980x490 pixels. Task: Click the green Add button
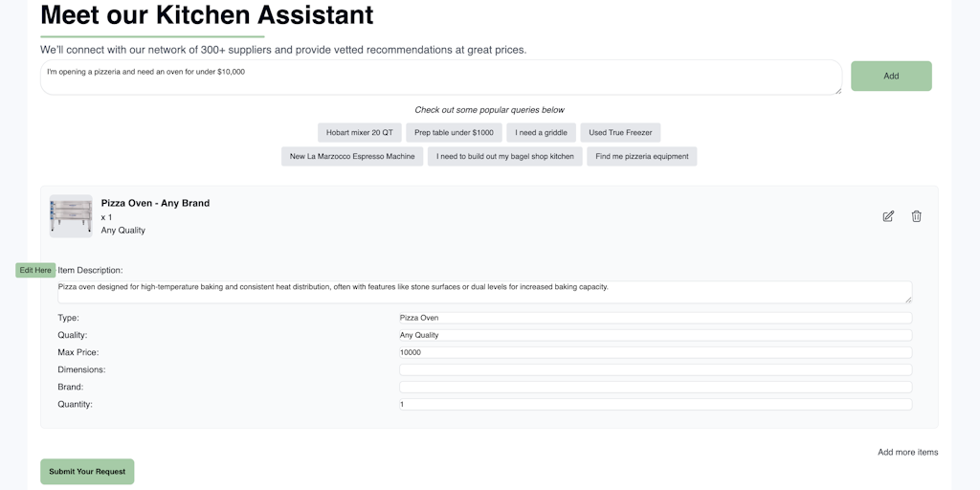pos(891,77)
